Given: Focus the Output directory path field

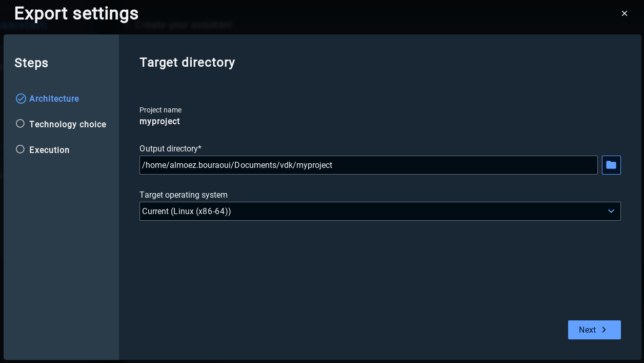Looking at the screenshot, I should point(368,165).
